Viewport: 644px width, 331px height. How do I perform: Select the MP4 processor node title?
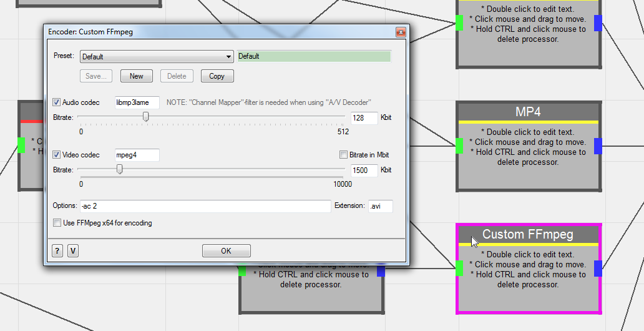528,112
